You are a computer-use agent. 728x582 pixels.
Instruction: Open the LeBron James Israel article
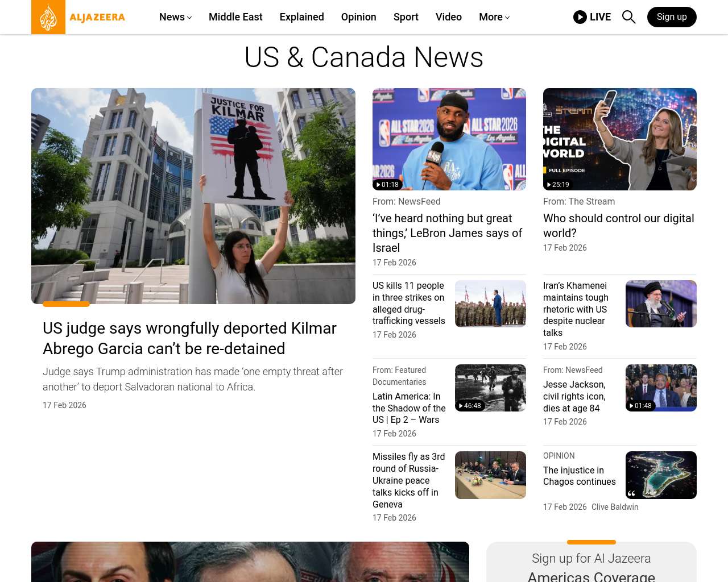[447, 233]
